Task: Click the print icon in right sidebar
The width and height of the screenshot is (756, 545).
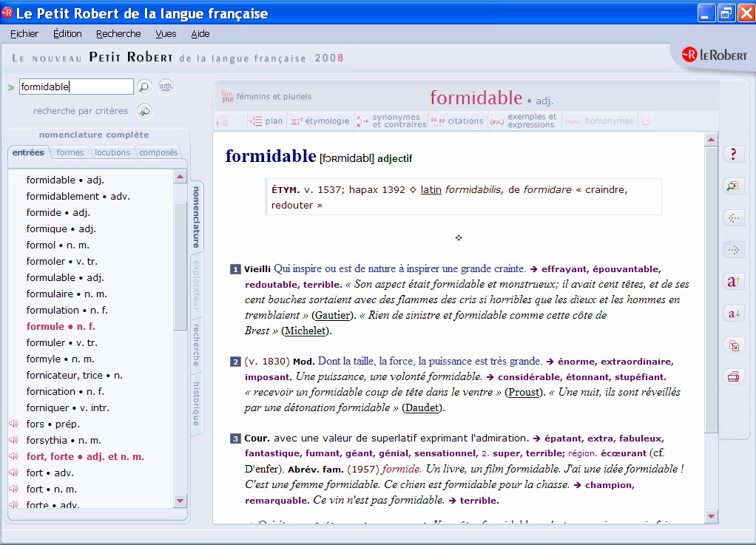Action: coord(733,377)
